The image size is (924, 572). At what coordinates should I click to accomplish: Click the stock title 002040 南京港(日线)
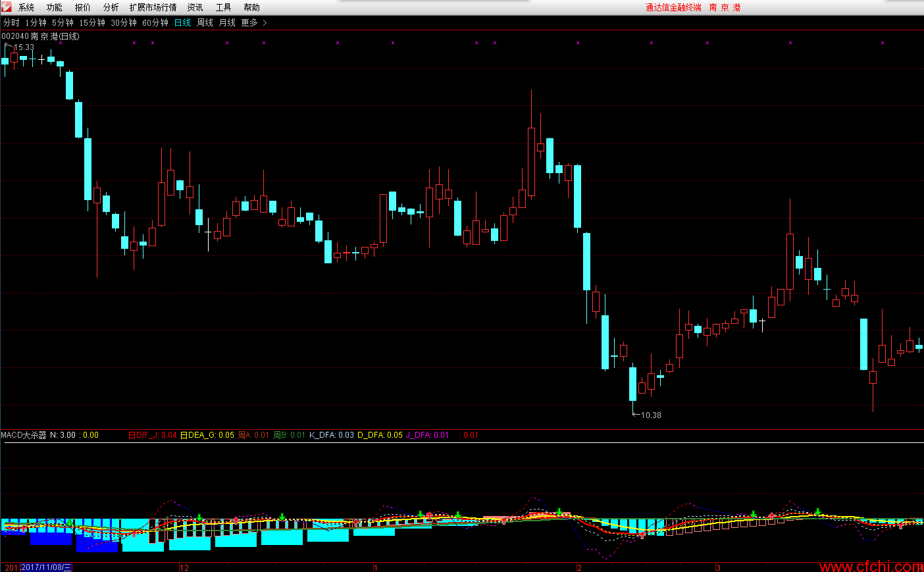pos(40,36)
